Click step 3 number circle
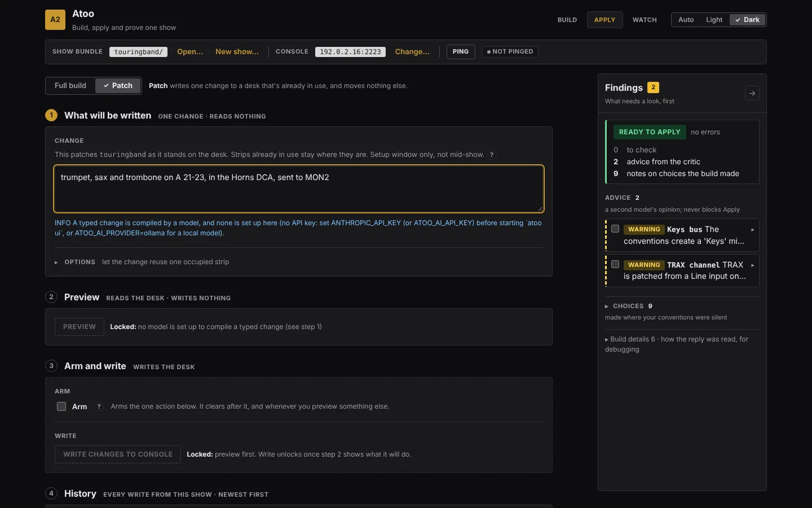812x508 pixels. (51, 366)
